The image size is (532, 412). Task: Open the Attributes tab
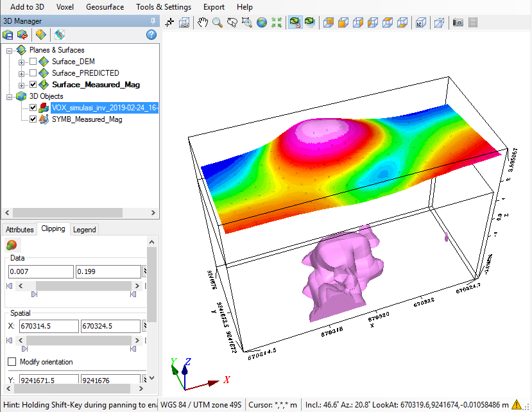(x=19, y=230)
